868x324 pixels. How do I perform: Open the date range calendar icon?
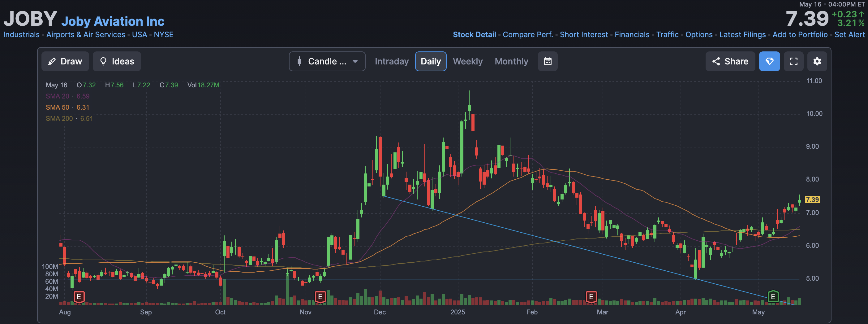[x=548, y=61]
